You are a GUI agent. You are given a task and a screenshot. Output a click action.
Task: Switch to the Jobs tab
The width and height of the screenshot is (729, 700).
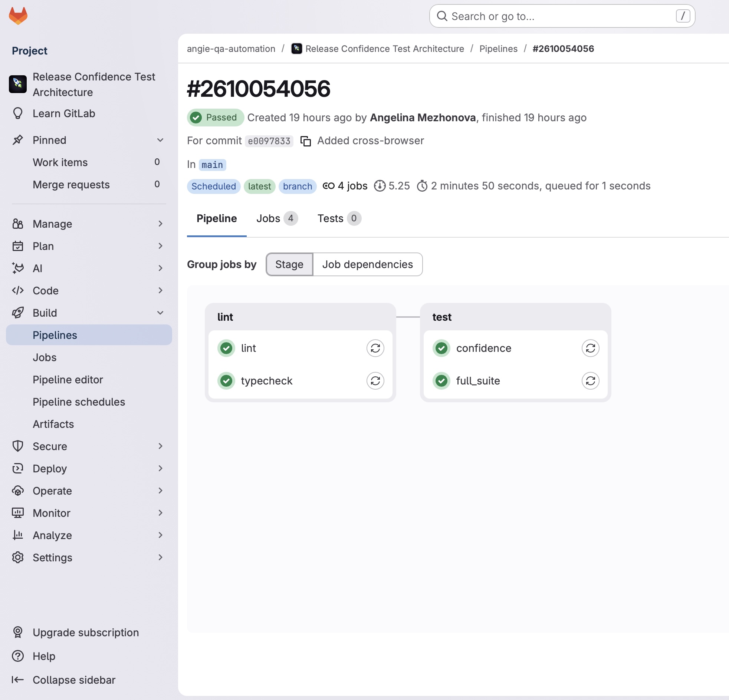click(277, 219)
